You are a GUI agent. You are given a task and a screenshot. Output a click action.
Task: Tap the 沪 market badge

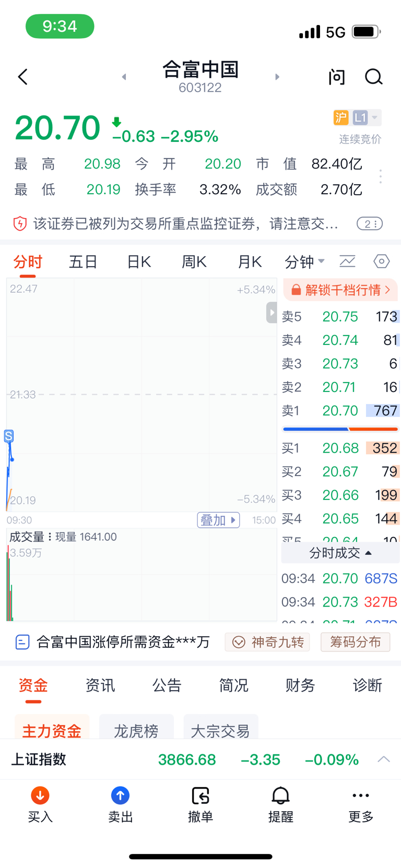pos(341,117)
